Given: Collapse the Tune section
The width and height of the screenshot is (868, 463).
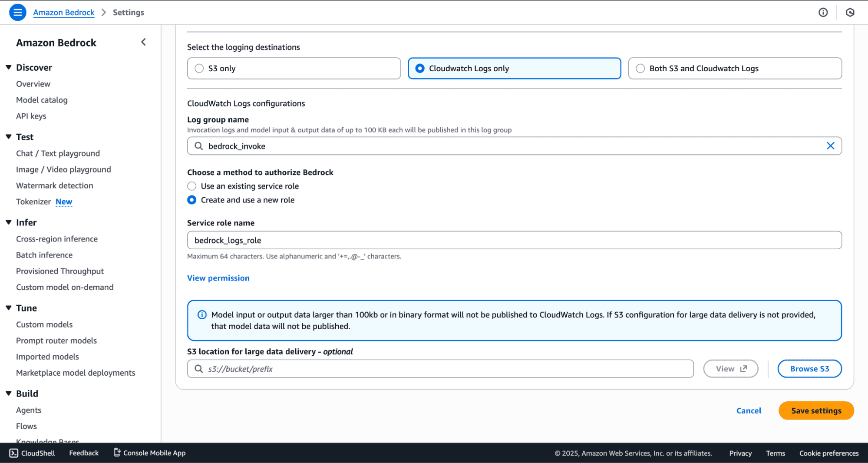Looking at the screenshot, I should tap(9, 308).
